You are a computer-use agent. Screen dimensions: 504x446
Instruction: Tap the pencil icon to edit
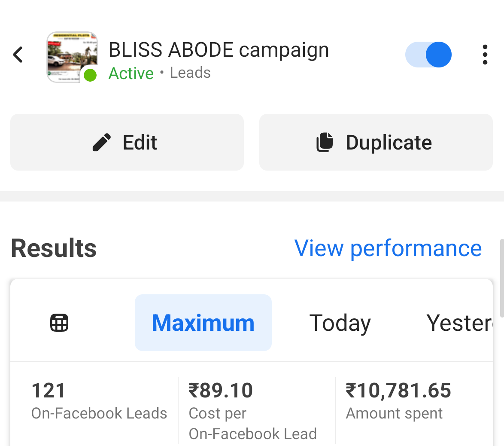click(x=102, y=143)
